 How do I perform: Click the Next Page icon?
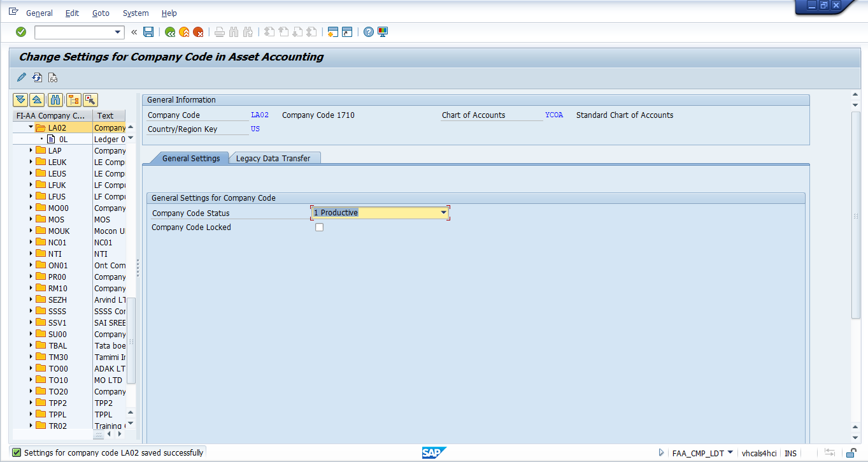297,32
